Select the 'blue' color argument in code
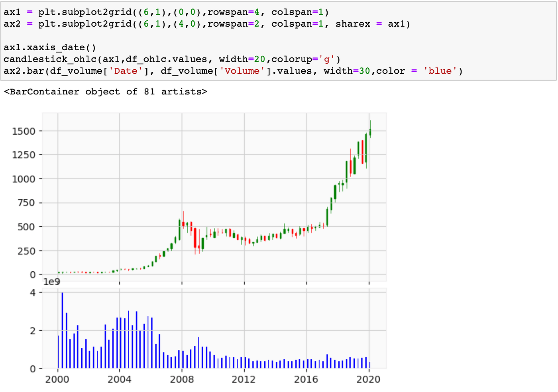The height and width of the screenshot is (392, 558). tap(441, 71)
